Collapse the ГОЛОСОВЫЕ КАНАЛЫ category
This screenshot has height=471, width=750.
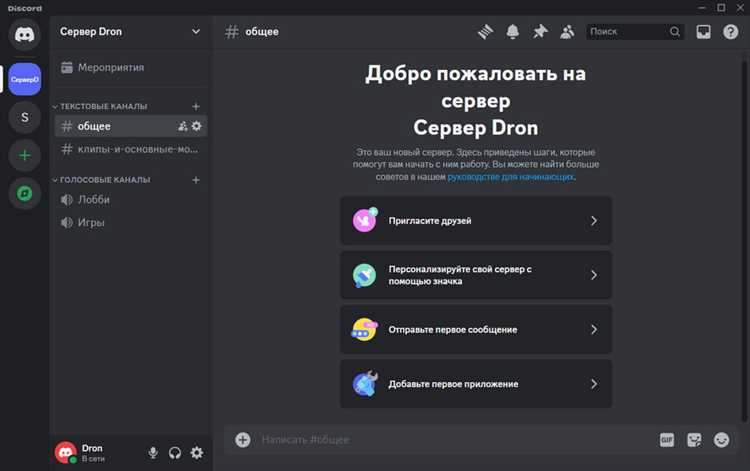(101, 180)
